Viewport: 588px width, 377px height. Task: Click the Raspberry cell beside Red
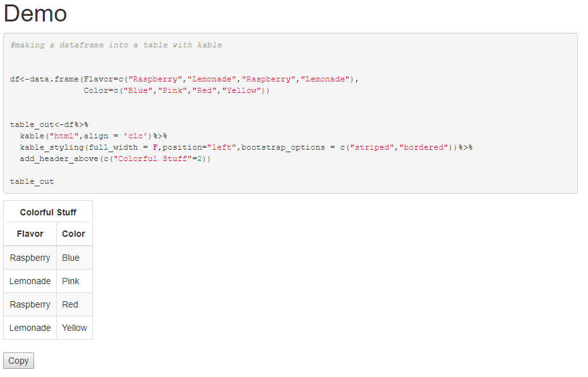[30, 304]
